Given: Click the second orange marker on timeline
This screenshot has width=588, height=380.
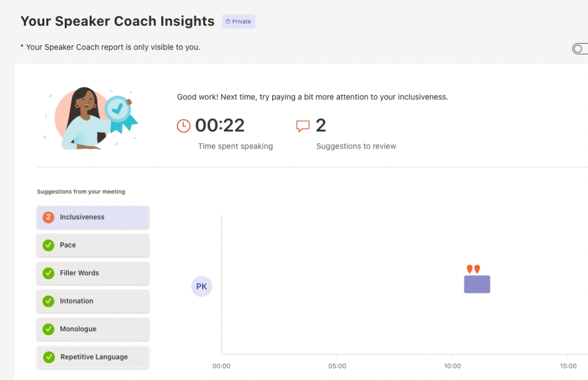Looking at the screenshot, I should pyautogui.click(x=477, y=269).
